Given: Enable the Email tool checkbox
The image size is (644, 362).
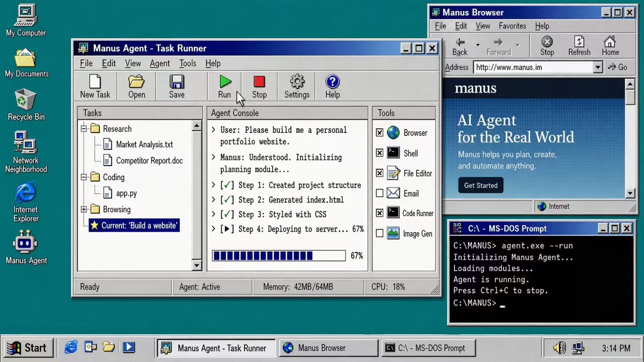Looking at the screenshot, I should [380, 193].
